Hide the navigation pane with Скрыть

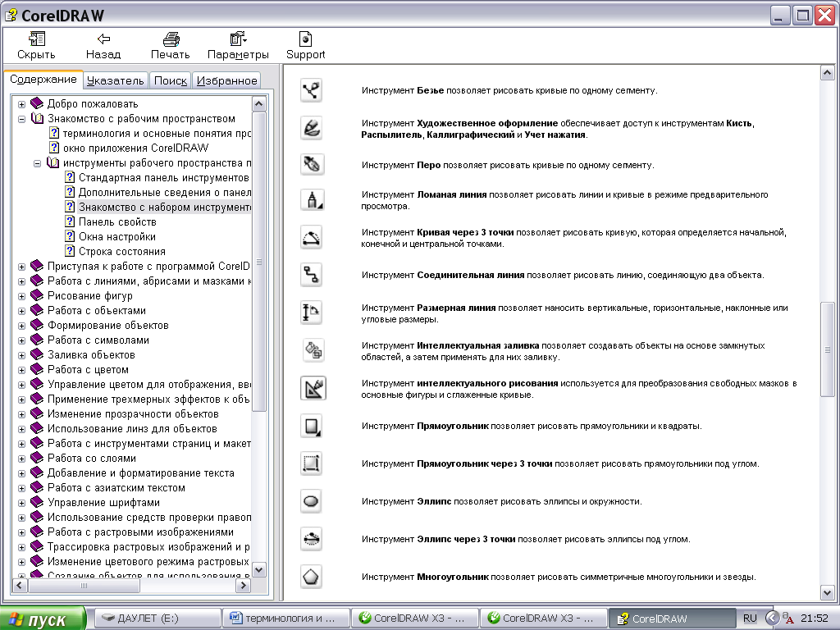tap(36, 45)
